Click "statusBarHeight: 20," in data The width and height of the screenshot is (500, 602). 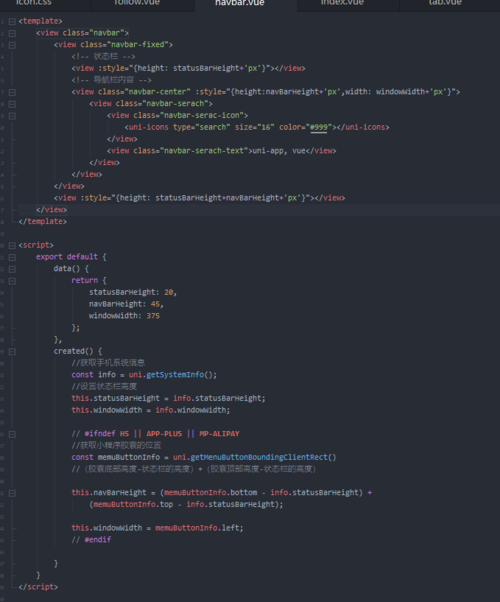pyautogui.click(x=133, y=292)
